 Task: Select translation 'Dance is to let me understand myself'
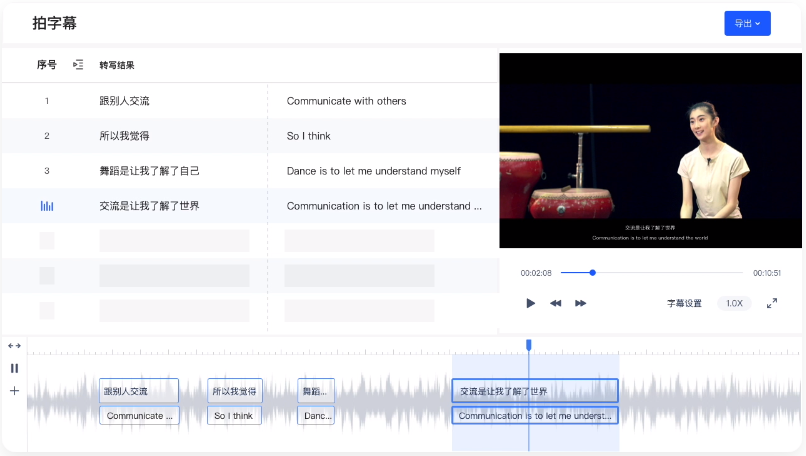(x=374, y=171)
